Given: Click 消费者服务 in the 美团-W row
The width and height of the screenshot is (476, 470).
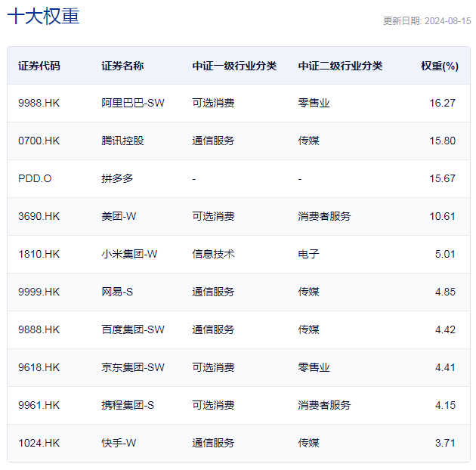Looking at the screenshot, I should [x=324, y=216].
